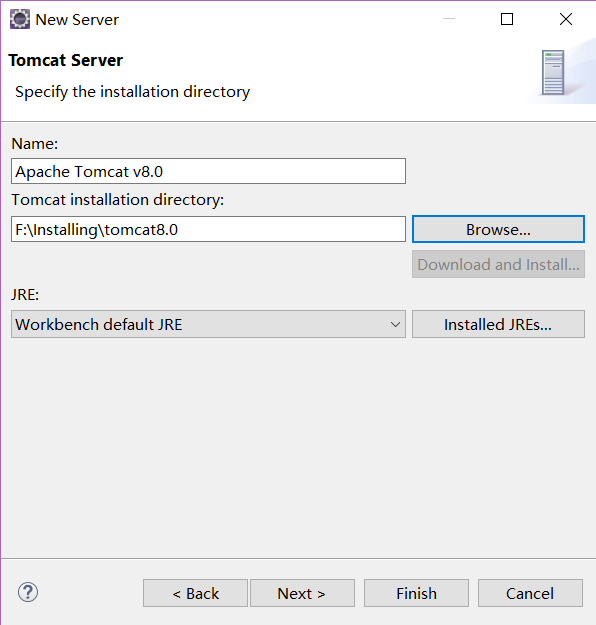Click the help question mark icon
This screenshot has width=596, height=625.
click(x=28, y=592)
